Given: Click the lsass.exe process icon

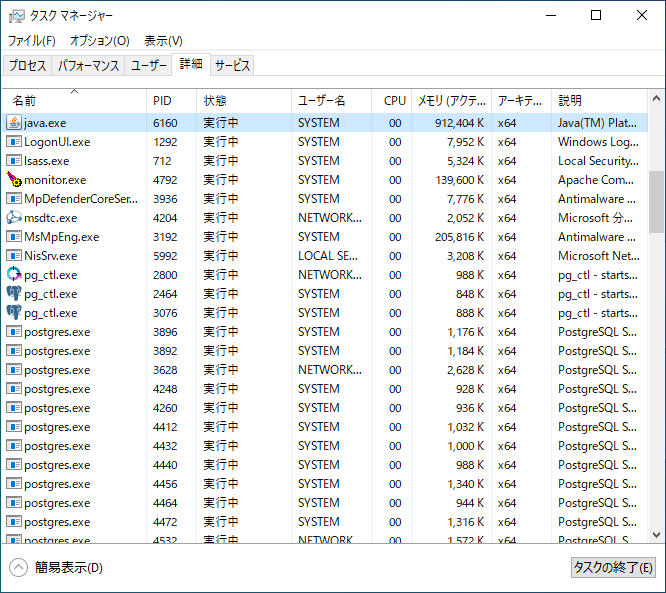Looking at the screenshot, I should coord(14,161).
